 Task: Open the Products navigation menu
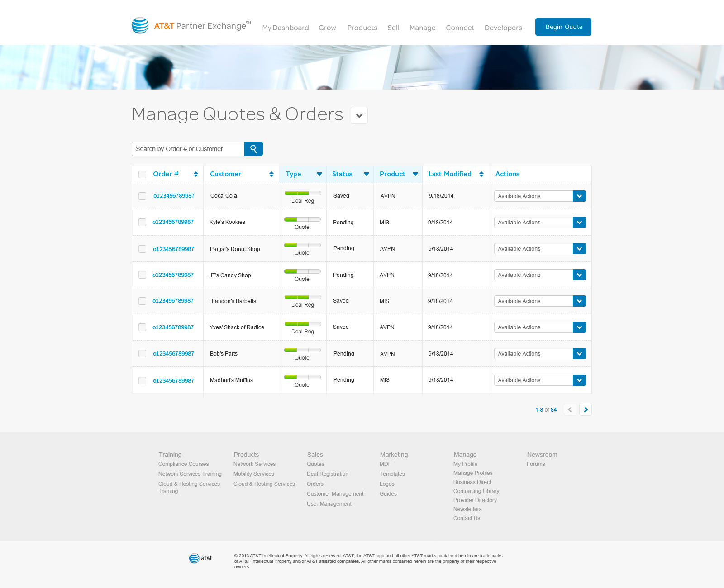pos(362,28)
